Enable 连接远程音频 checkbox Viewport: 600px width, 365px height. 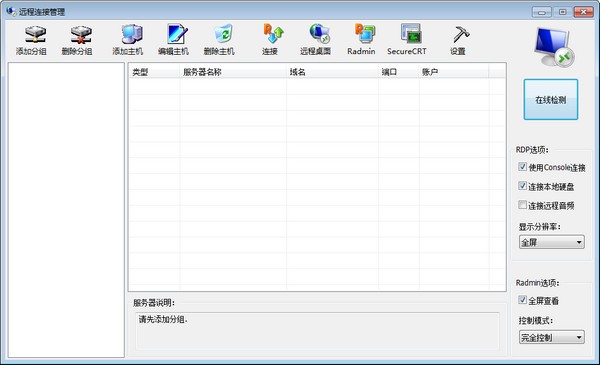click(x=523, y=205)
